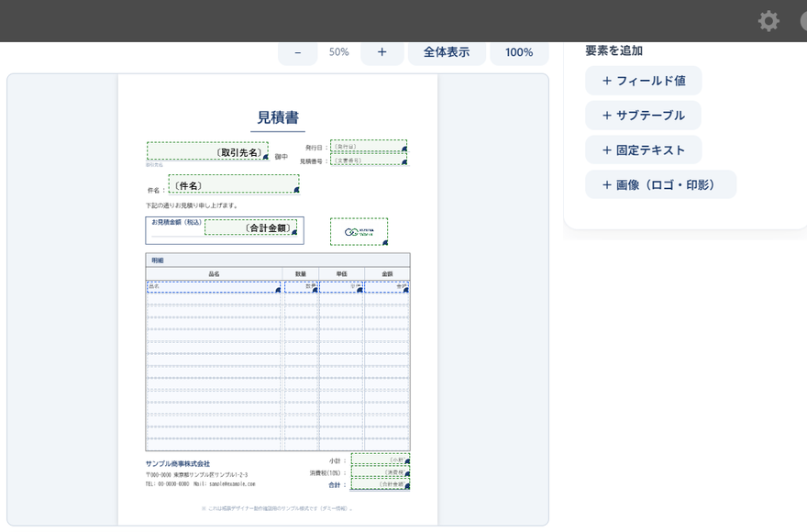The image size is (807, 532).
Task: Select the 〔件名〕 field box
Action: coord(234,183)
